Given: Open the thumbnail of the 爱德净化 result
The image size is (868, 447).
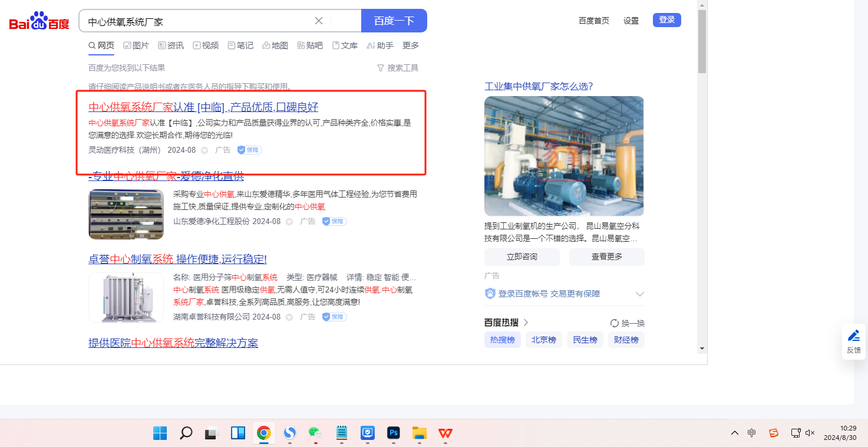Looking at the screenshot, I should (126, 214).
